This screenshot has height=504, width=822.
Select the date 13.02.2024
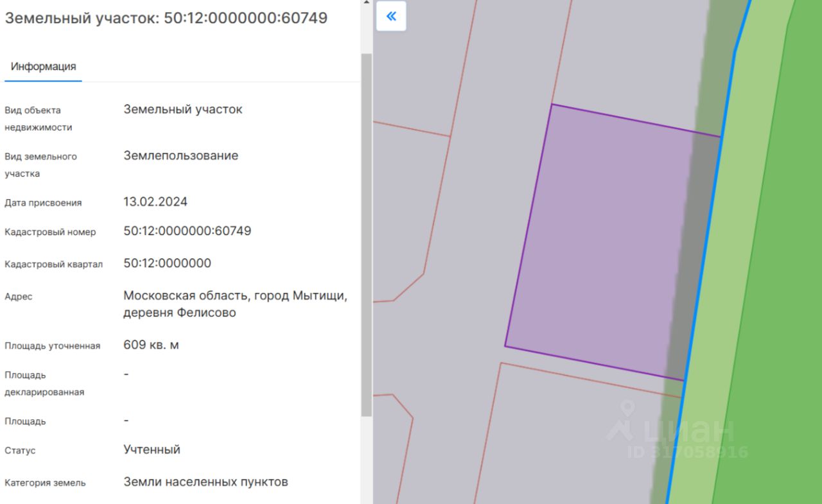(155, 202)
